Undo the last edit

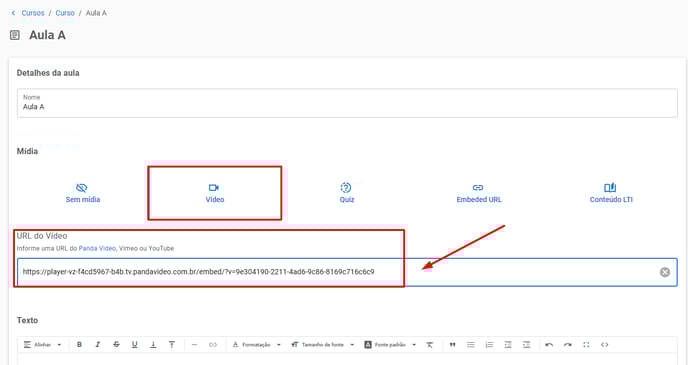coord(549,345)
